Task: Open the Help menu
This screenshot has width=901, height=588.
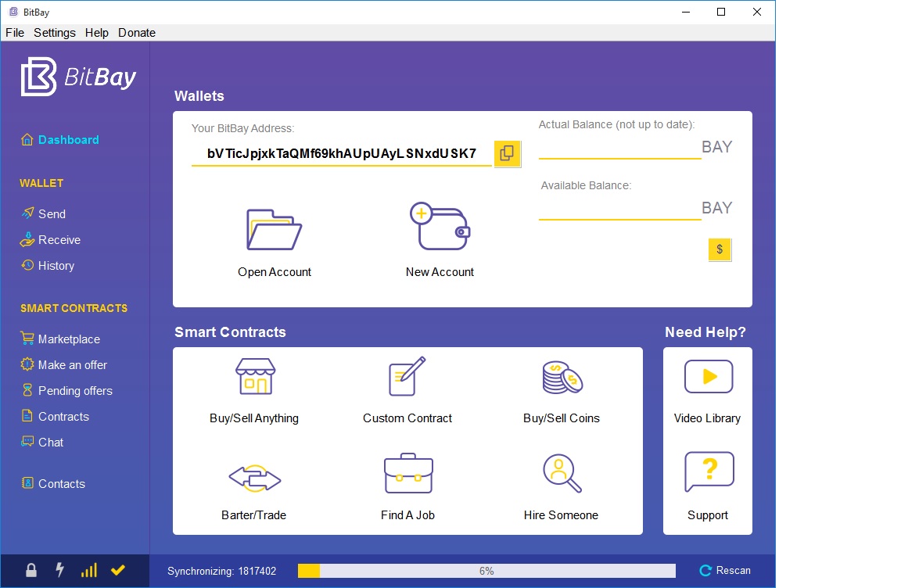Action: pyautogui.click(x=96, y=33)
